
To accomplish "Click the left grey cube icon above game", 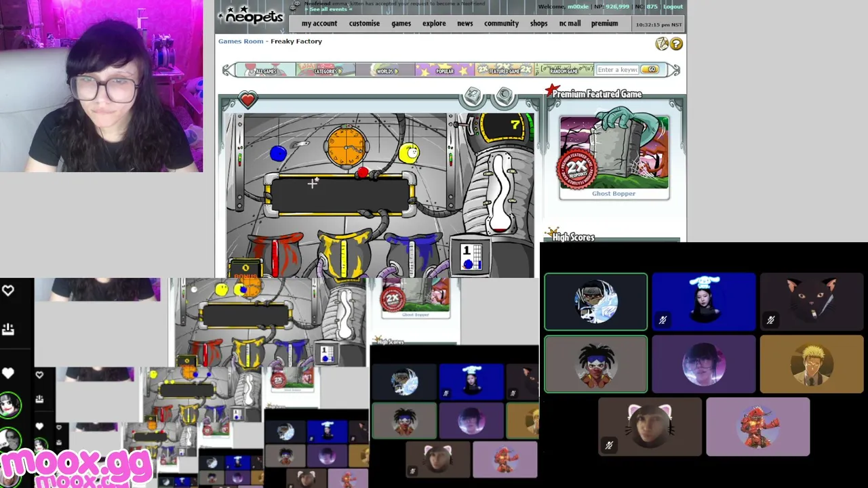I will [x=473, y=97].
